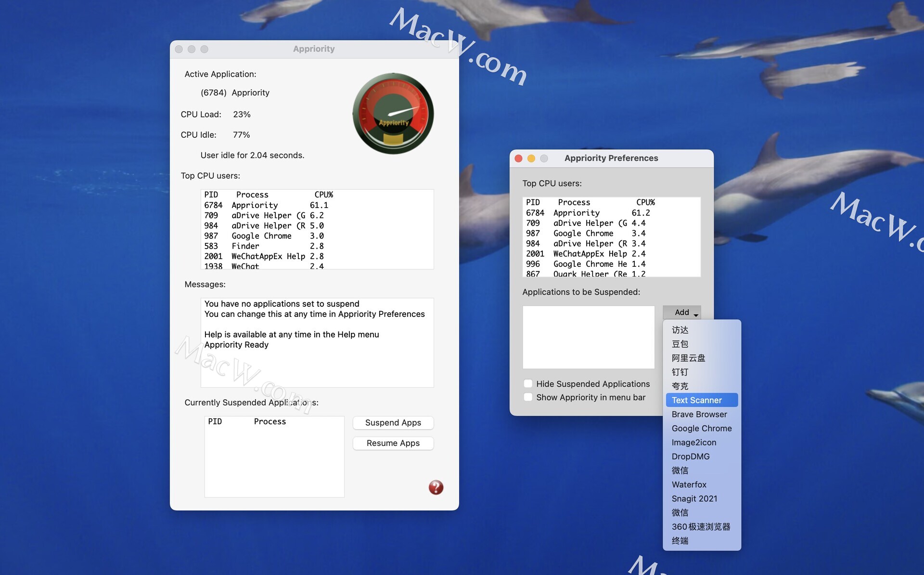Click the Currently Suspended Applications list box
The width and height of the screenshot is (924, 575).
[274, 457]
